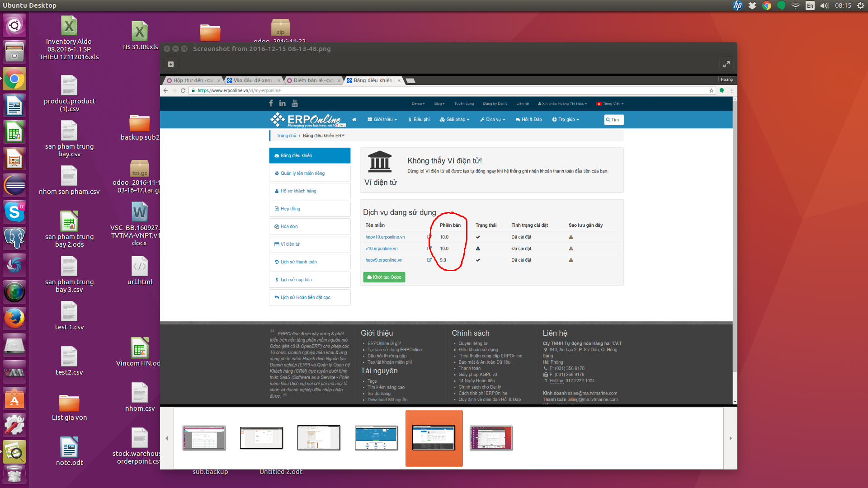Open pgAdmin elephant icon in launcher

(14, 238)
